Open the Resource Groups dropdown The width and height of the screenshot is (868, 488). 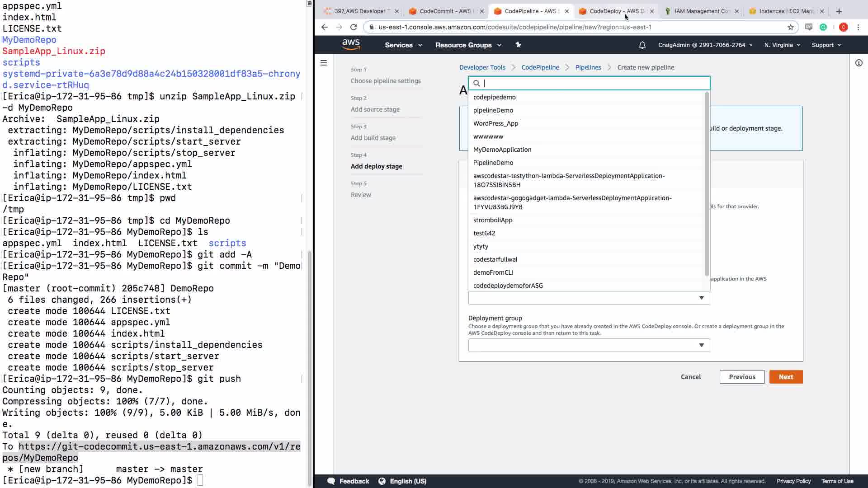click(468, 45)
